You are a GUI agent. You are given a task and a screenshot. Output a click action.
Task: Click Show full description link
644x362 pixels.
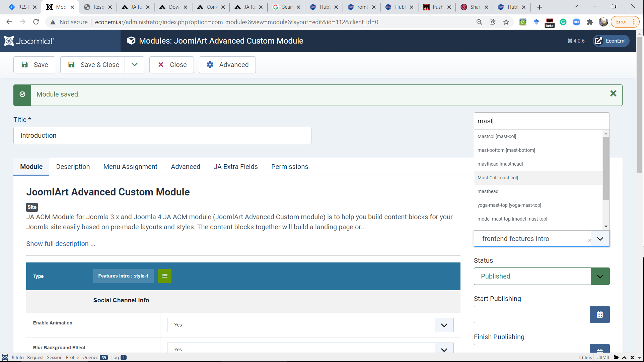click(x=61, y=244)
